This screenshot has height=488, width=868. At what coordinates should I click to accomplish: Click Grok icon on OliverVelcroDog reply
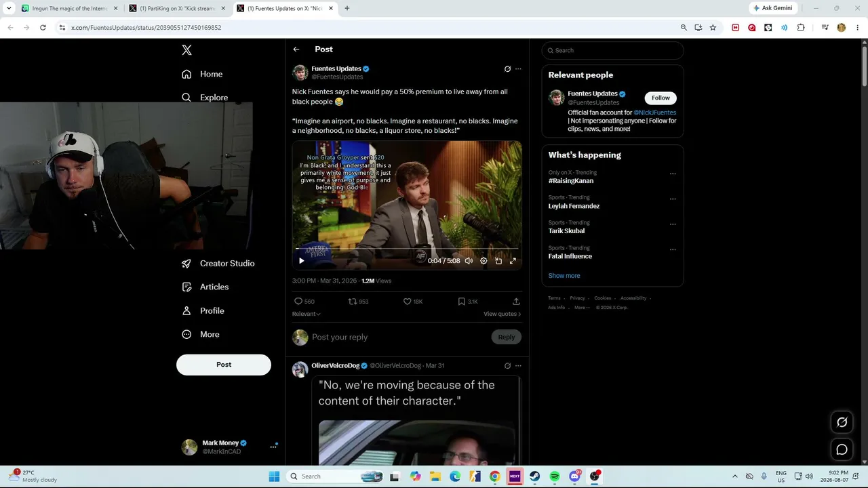pyautogui.click(x=507, y=366)
